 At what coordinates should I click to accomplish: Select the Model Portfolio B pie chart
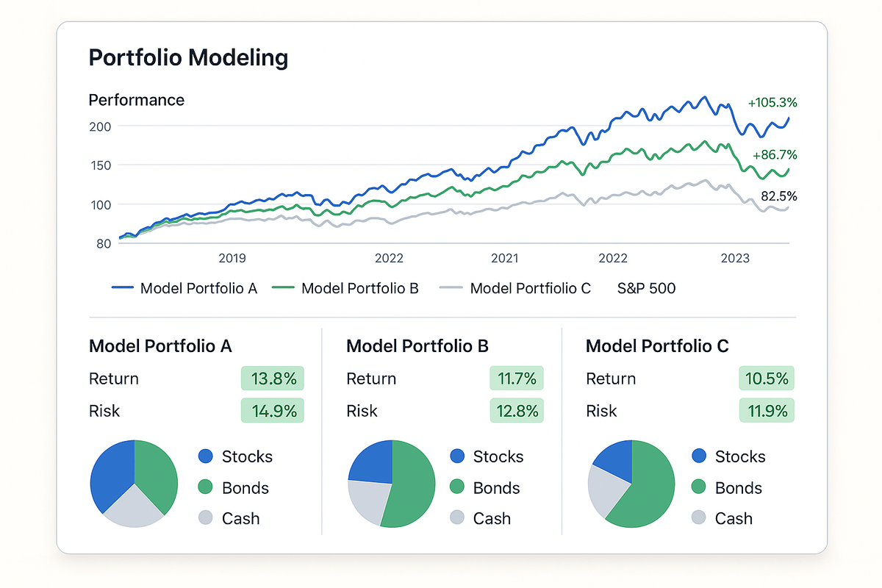pyautogui.click(x=392, y=484)
